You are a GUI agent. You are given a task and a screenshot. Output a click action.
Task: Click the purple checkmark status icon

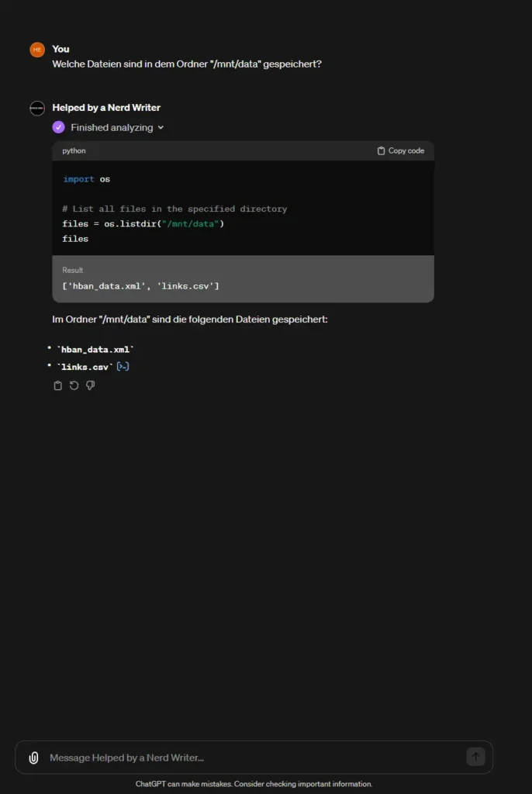pyautogui.click(x=59, y=127)
